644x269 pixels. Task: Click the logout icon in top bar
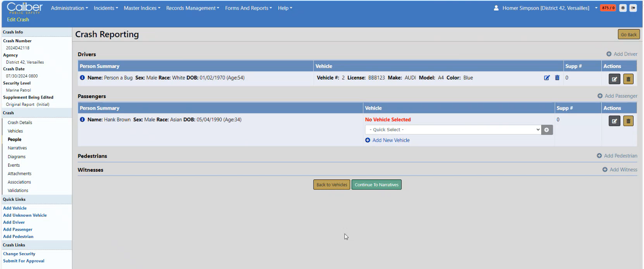pos(633,8)
